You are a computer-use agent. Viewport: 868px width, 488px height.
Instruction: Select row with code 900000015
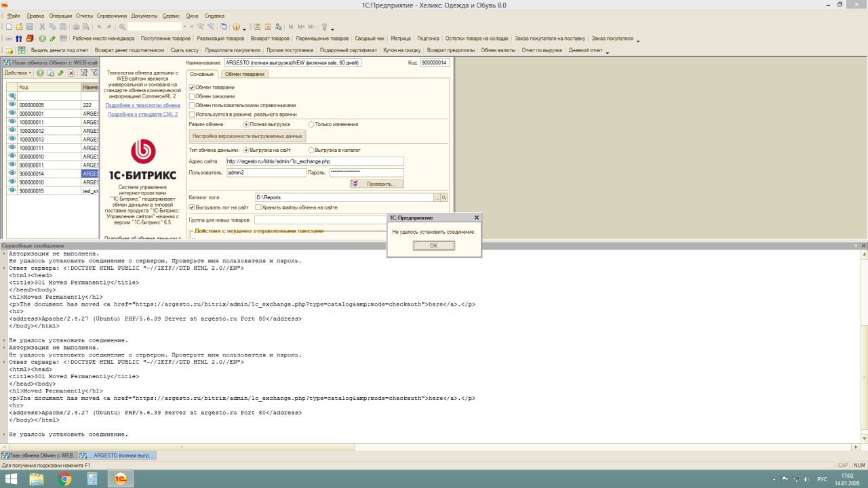(52, 191)
